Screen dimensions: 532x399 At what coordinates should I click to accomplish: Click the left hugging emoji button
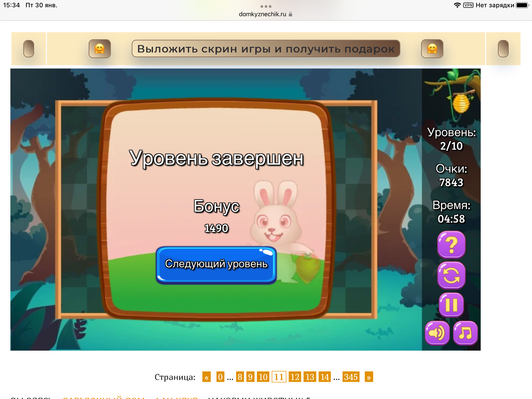(x=100, y=49)
